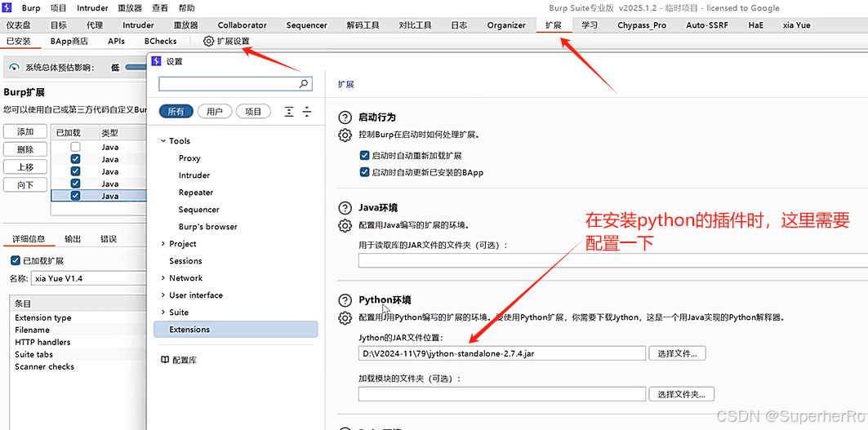
Task: Click the expand-all icon beside 项目 filter
Action: [x=289, y=112]
